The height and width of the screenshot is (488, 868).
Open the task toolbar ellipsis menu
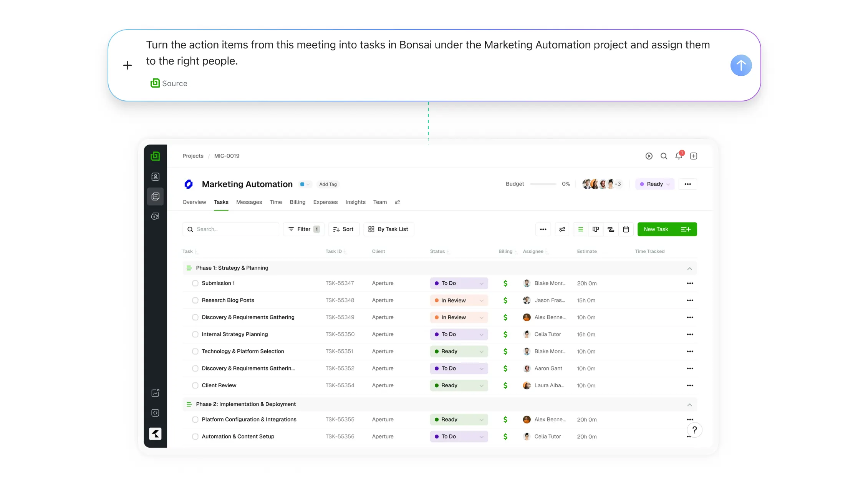tap(543, 229)
